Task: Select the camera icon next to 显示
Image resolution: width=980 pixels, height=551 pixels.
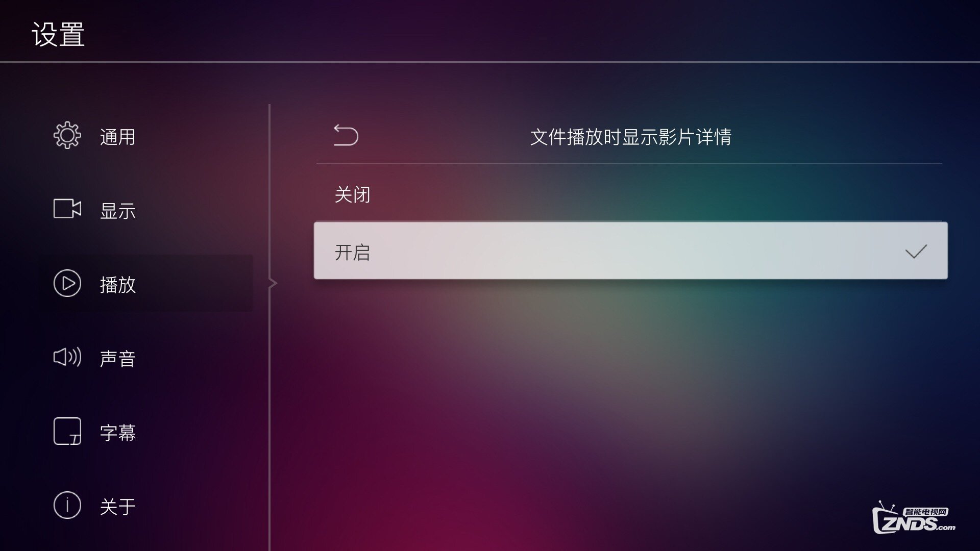Action: coord(67,209)
